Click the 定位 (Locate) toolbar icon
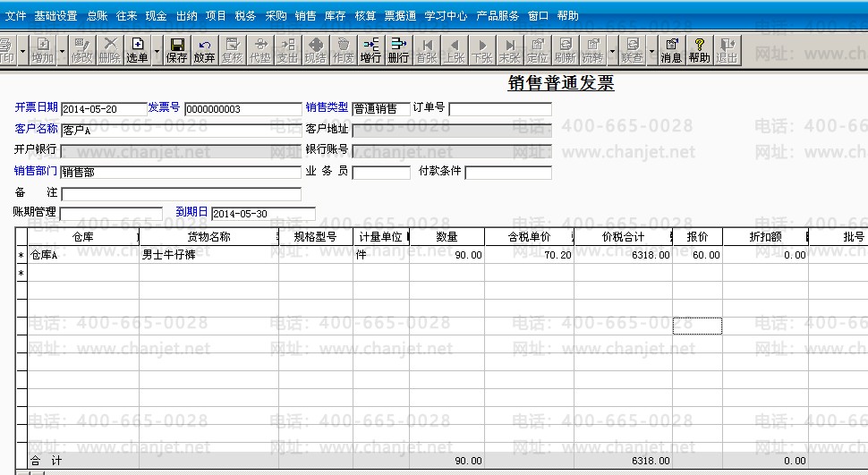Screen dimensions: 868x475 [x=538, y=50]
